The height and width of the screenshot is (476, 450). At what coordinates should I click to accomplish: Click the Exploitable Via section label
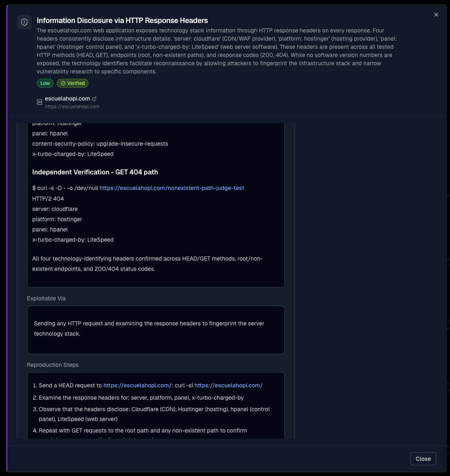pos(46,298)
